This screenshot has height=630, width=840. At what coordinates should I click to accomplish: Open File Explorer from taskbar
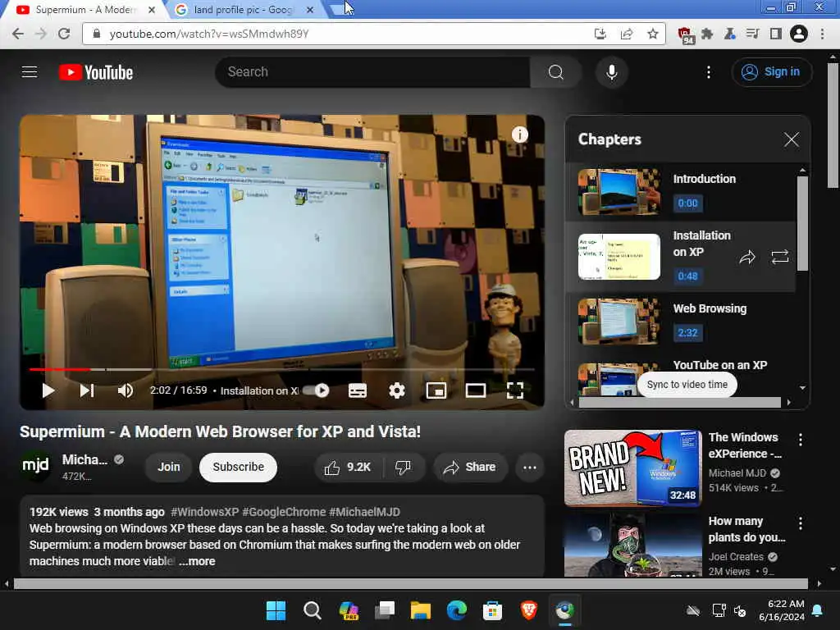click(x=421, y=610)
